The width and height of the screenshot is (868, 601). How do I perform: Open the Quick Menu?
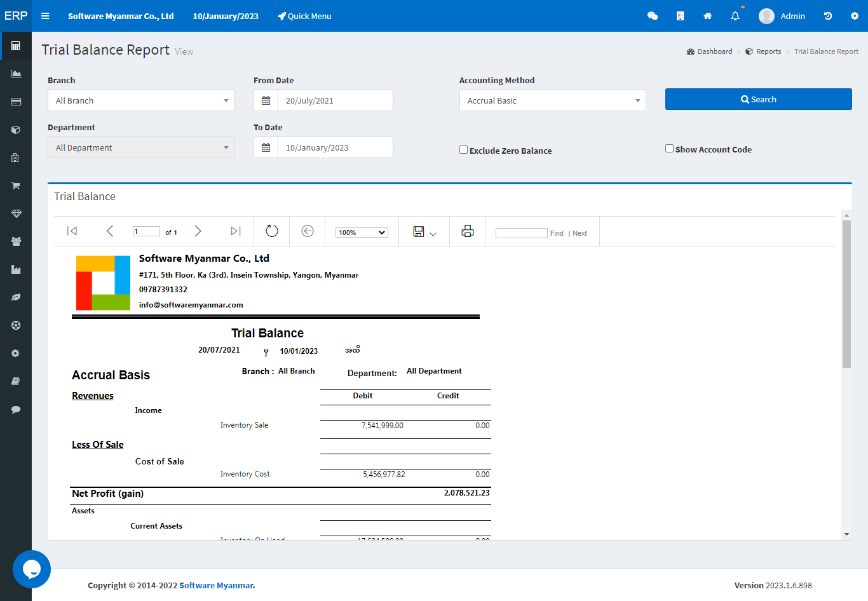(x=304, y=16)
